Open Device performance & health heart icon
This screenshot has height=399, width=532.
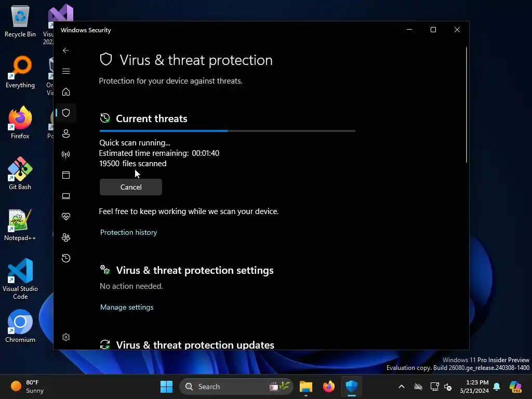(66, 217)
